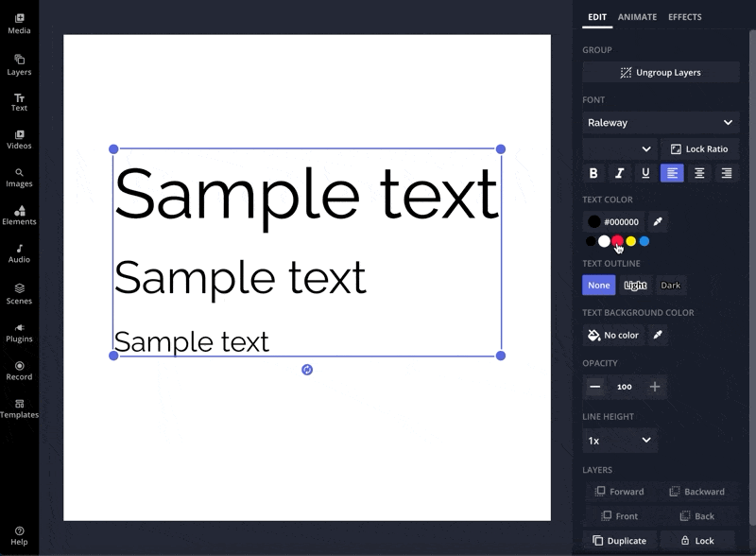The width and height of the screenshot is (756, 556).
Task: Duplicate the selected layer
Action: click(620, 541)
